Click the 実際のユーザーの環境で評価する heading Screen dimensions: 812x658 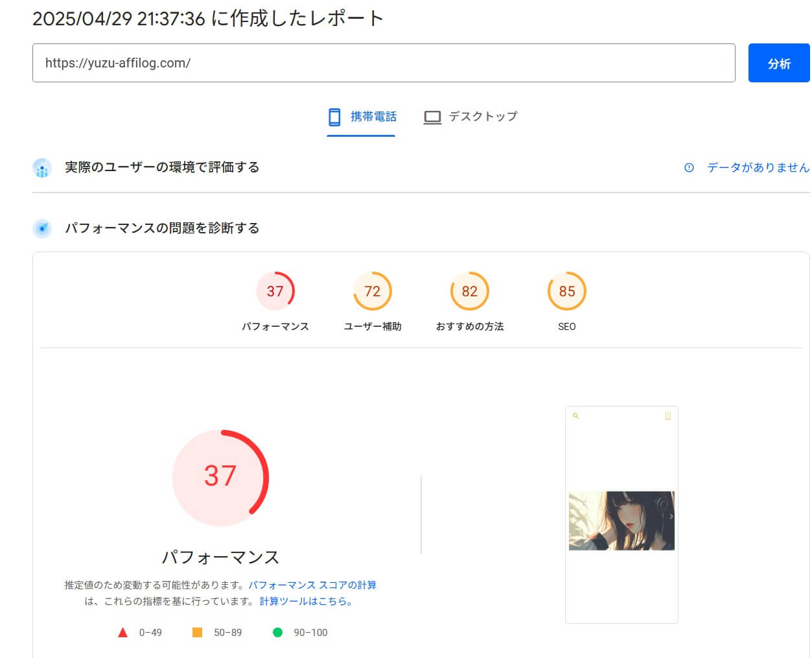162,167
